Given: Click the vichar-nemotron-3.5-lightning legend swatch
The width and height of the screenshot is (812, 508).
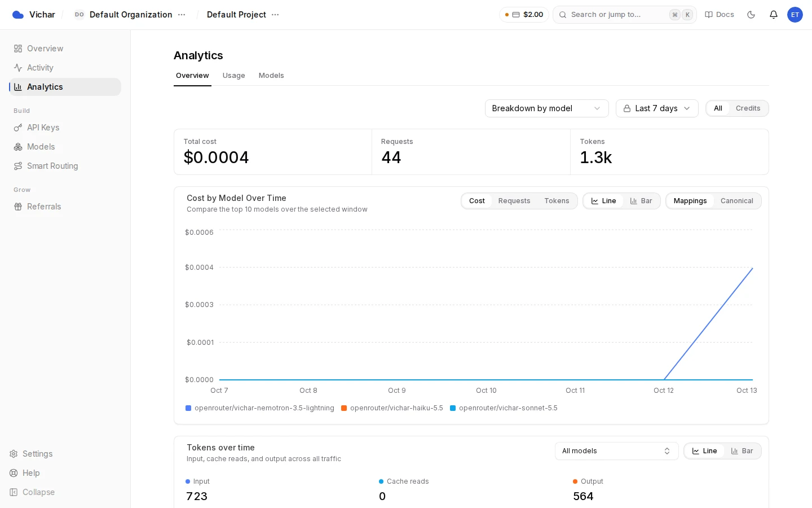Looking at the screenshot, I should pos(188,408).
